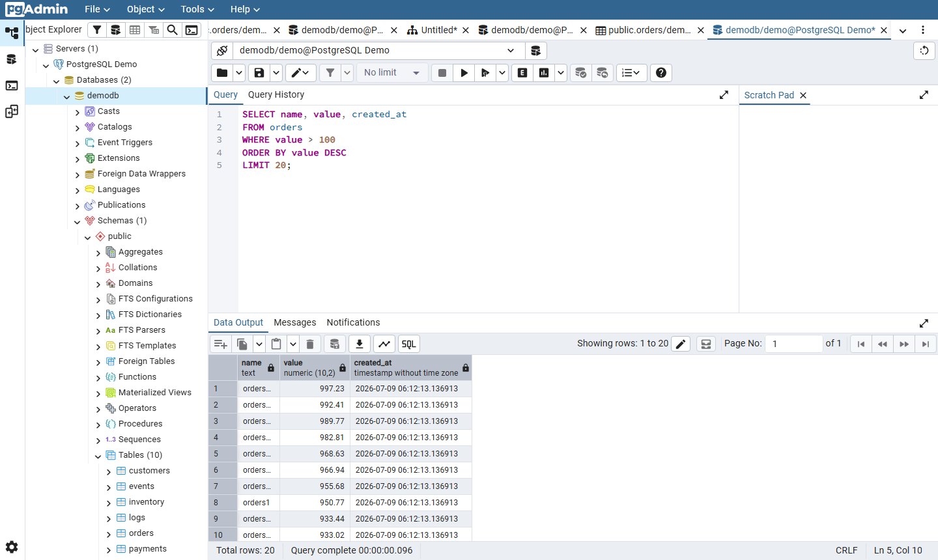The height and width of the screenshot is (560, 938).
Task: Click edit pencil next to Showing rows
Action: (x=681, y=344)
